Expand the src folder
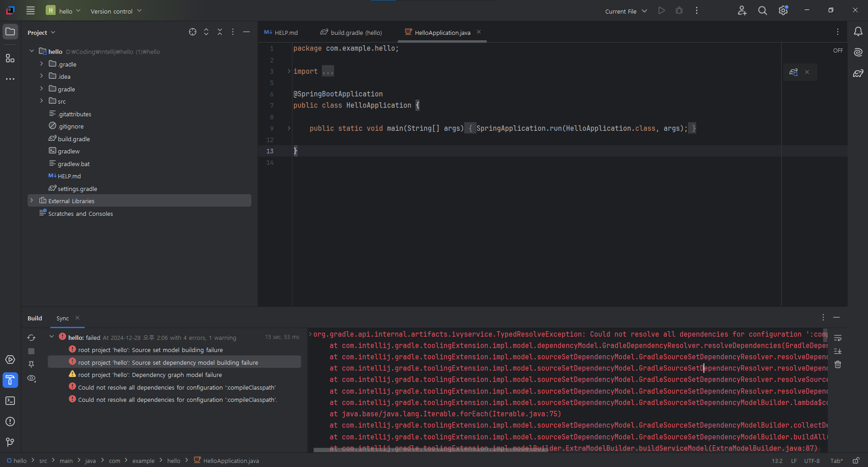This screenshot has height=467, width=868. [x=42, y=101]
